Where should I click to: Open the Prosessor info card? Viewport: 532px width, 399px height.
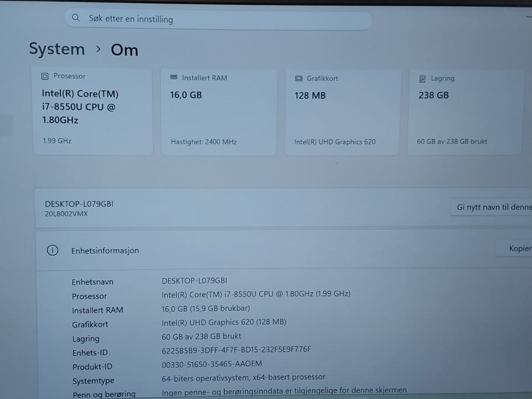point(93,111)
